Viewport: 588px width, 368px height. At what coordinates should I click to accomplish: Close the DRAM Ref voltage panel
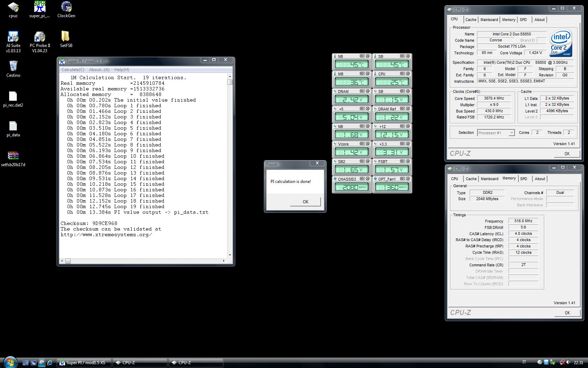(x=408, y=109)
